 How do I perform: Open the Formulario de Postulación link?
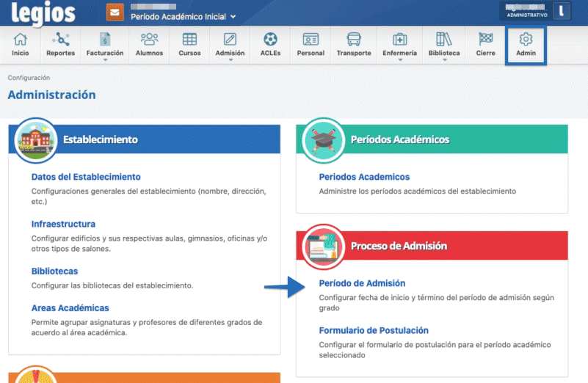point(374,330)
